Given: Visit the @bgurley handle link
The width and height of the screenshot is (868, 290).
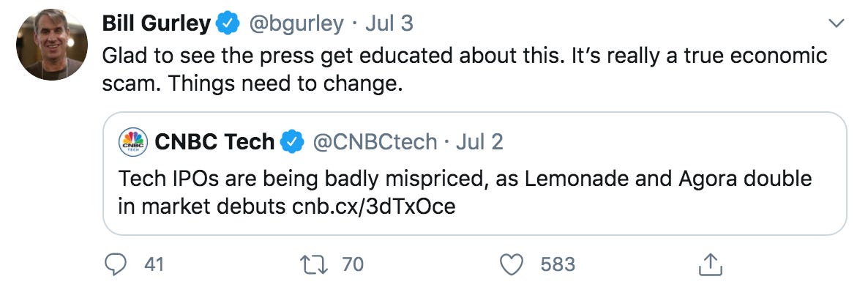Looking at the screenshot, I should (296, 24).
